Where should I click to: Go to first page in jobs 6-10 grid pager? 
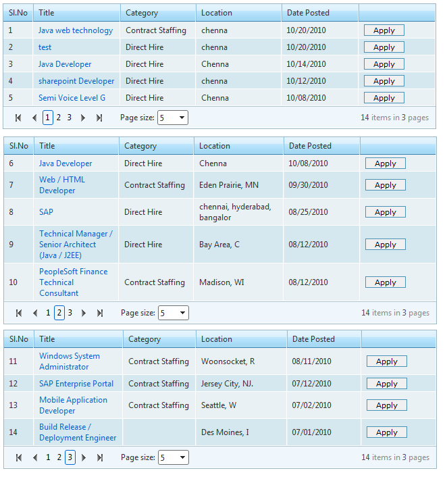click(x=19, y=313)
